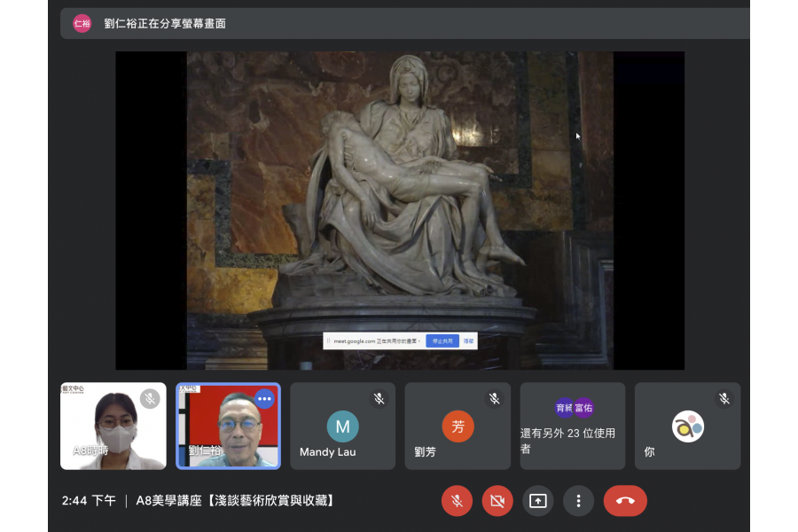Click the 劉芳 name label

pos(425,452)
